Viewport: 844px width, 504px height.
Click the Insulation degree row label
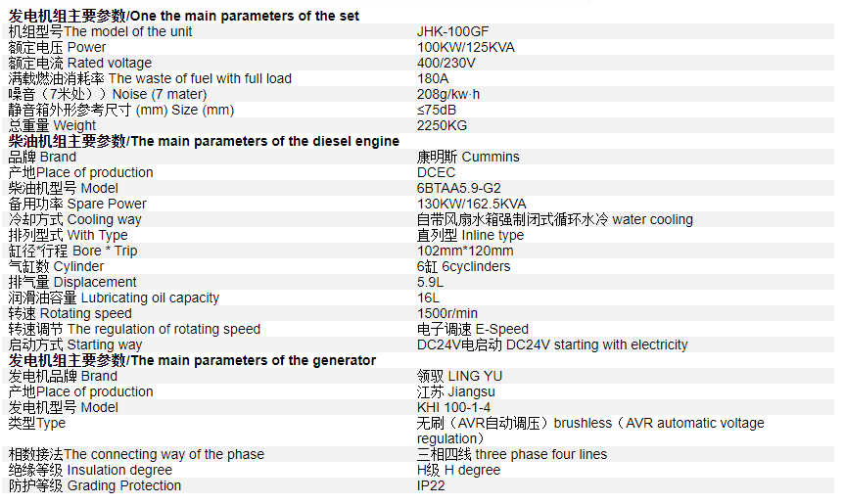pos(90,470)
